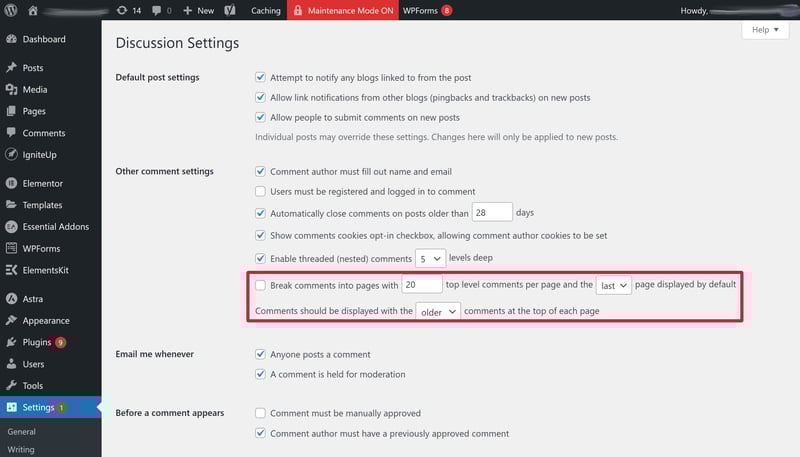Click the updates icon showing 14

coord(121,10)
